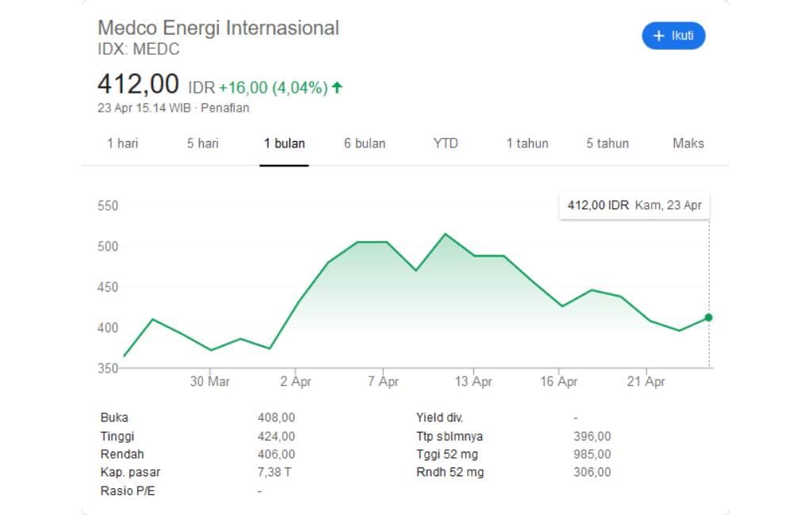Open the Maks chart range tab

(687, 143)
